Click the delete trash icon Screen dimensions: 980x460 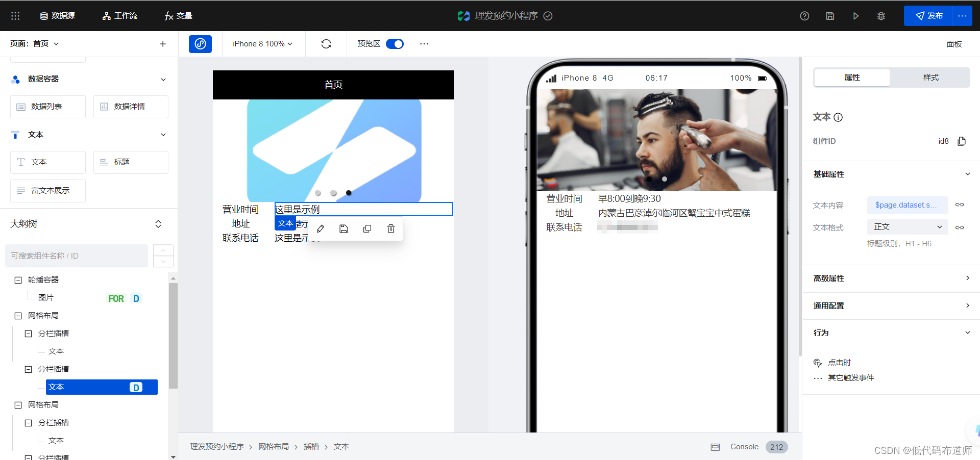pos(391,229)
